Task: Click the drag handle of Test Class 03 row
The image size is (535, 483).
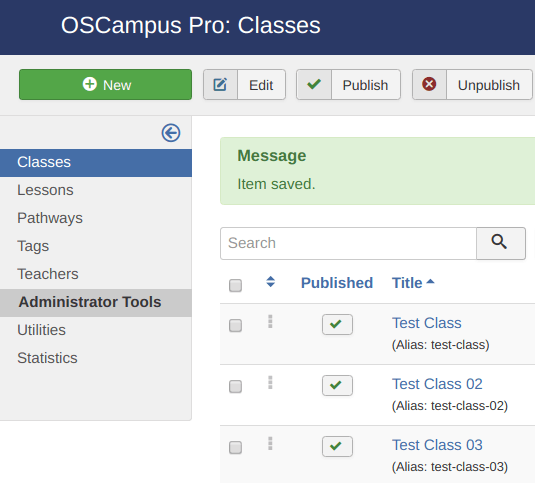Action: pyautogui.click(x=270, y=443)
